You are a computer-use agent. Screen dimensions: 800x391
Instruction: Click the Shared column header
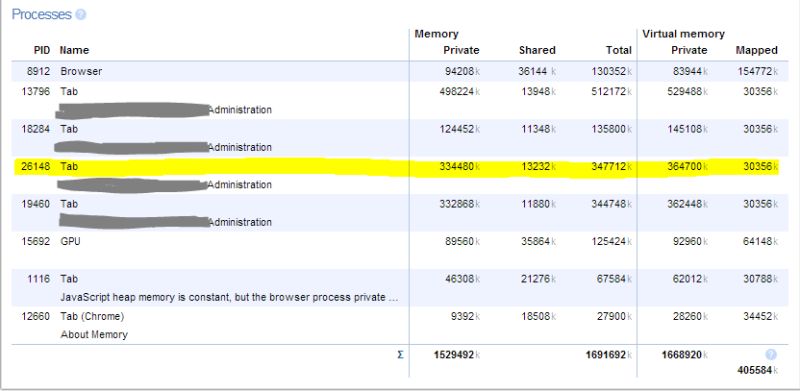(x=537, y=50)
